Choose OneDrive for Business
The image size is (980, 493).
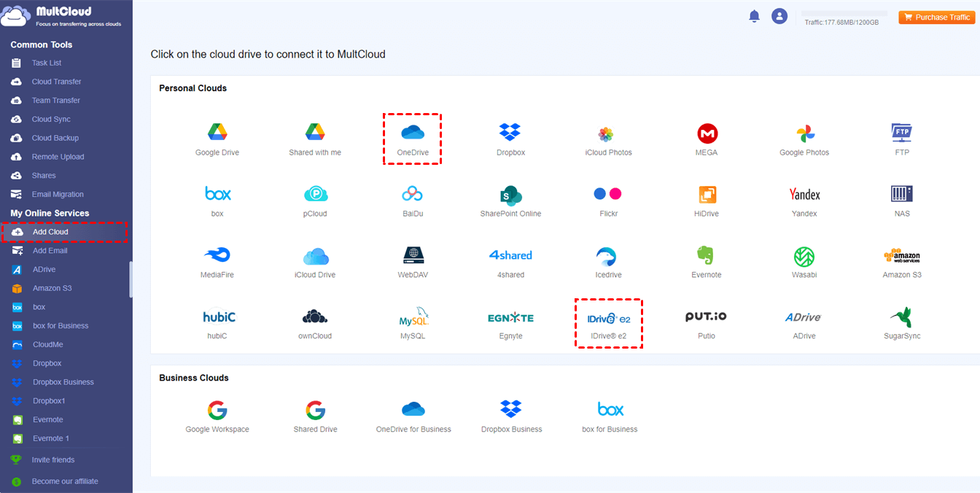click(413, 416)
